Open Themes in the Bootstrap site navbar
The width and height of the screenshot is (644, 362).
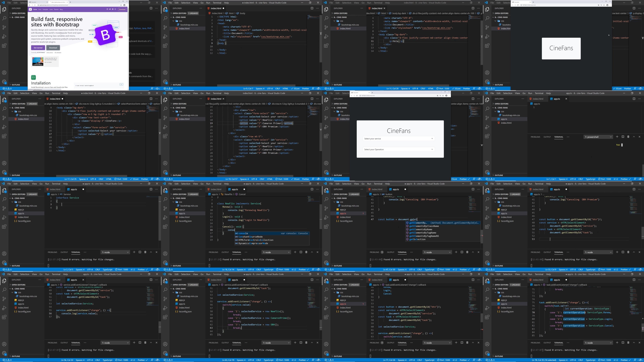pos(56,9)
